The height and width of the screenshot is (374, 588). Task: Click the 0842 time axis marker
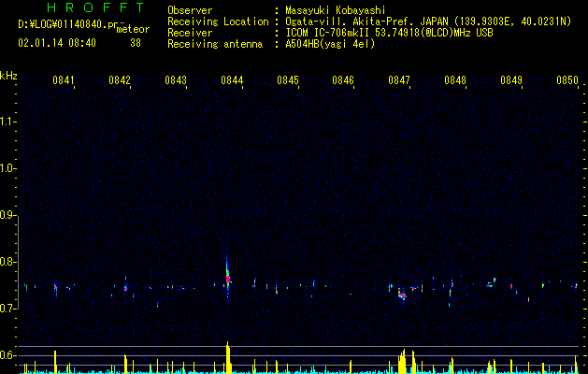120,80
